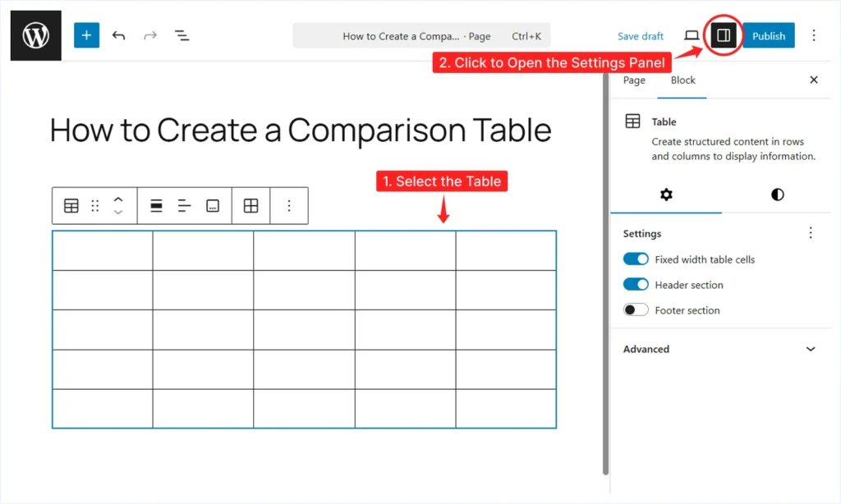The height and width of the screenshot is (504, 841).
Task: Click the Publish button
Action: (768, 36)
